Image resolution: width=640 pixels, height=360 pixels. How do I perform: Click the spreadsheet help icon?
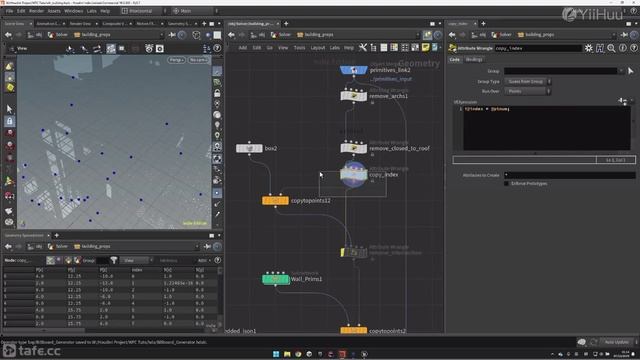[218, 260]
